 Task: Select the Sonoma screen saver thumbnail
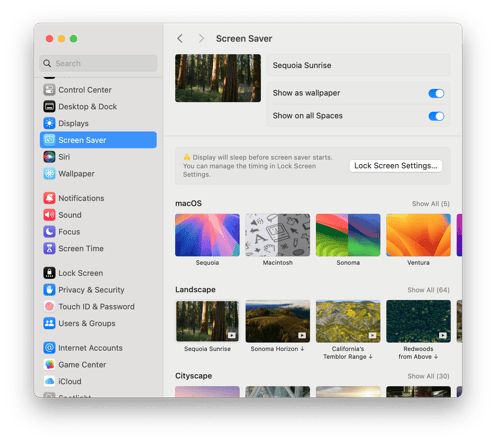pos(348,235)
